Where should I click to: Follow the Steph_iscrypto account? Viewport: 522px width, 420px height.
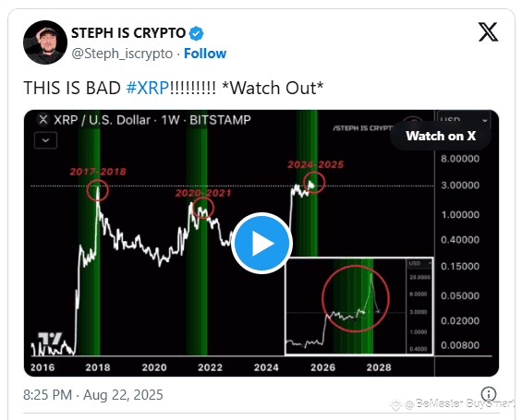tap(205, 54)
